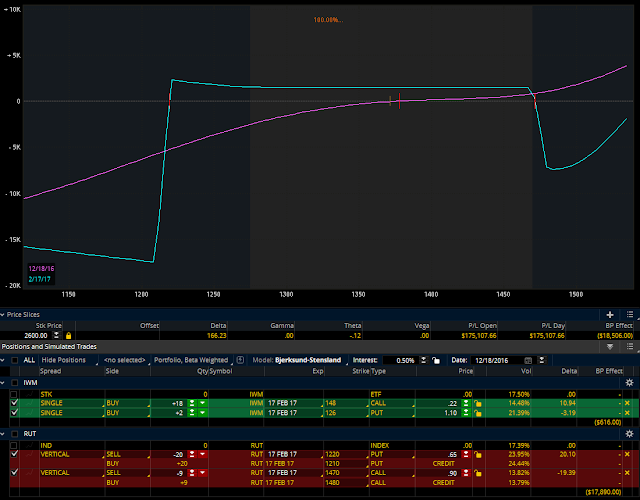Click the small icon beside Portfolio, Beta Weighted
The image size is (640, 500).
tap(240, 360)
